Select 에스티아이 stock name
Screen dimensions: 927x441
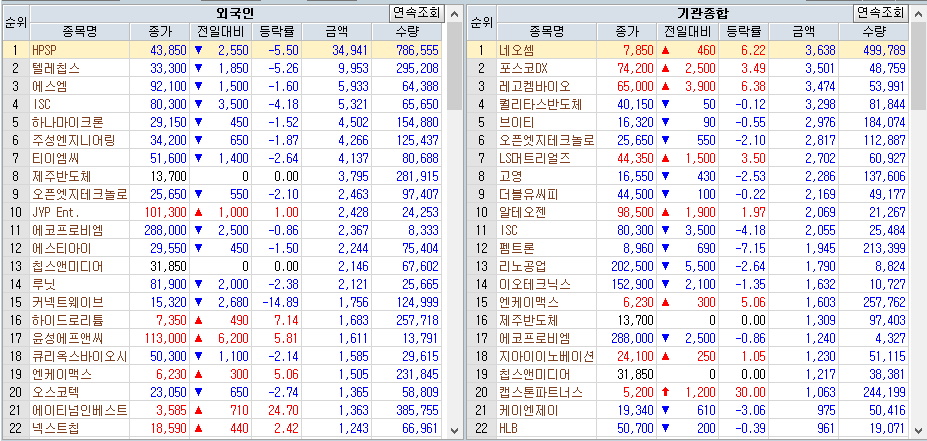pyautogui.click(x=62, y=248)
